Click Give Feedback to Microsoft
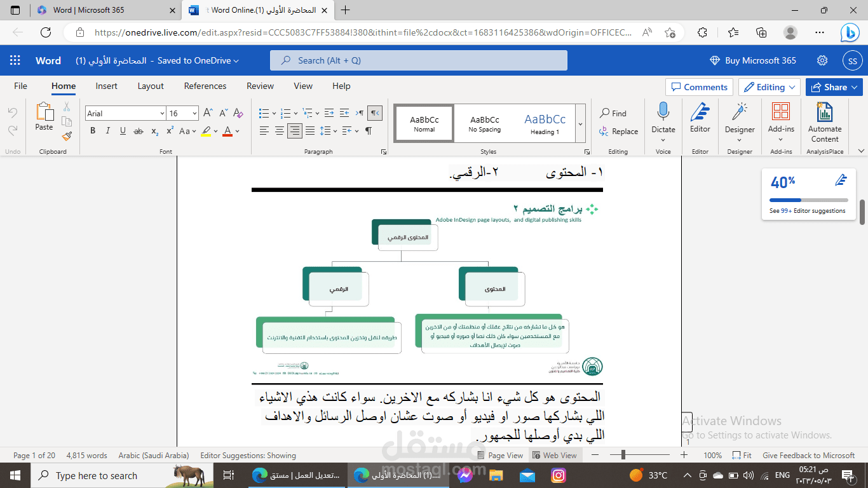This screenshot has width=868, height=488. click(x=808, y=455)
